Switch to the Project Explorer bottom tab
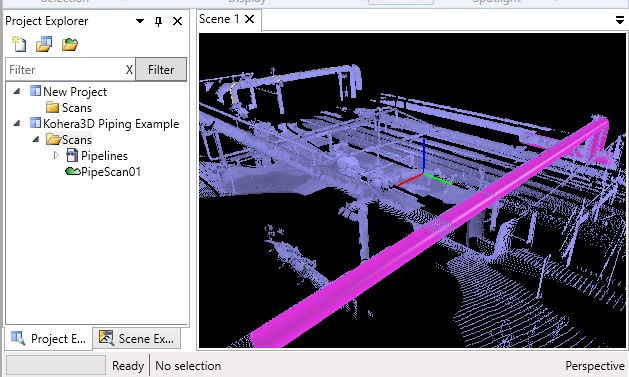The image size is (629, 377). pos(48,339)
